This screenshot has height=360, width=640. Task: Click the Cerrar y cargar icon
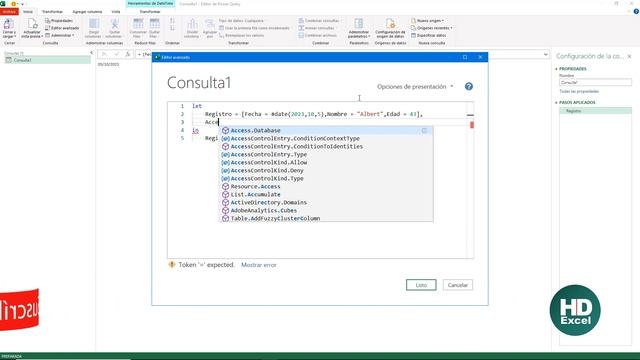tap(9, 24)
